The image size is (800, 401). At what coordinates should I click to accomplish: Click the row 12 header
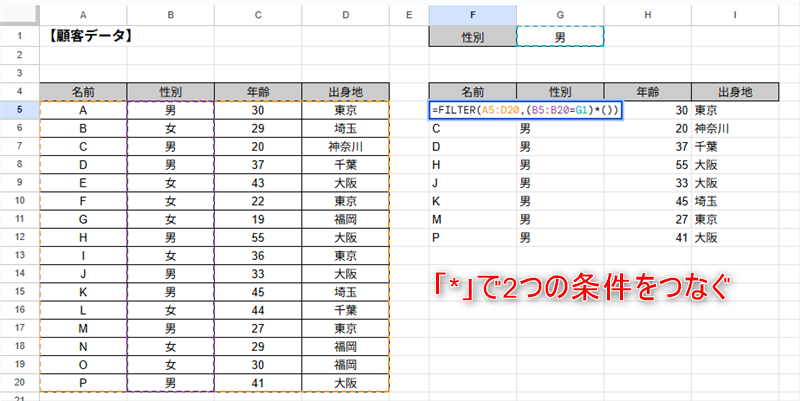point(20,238)
